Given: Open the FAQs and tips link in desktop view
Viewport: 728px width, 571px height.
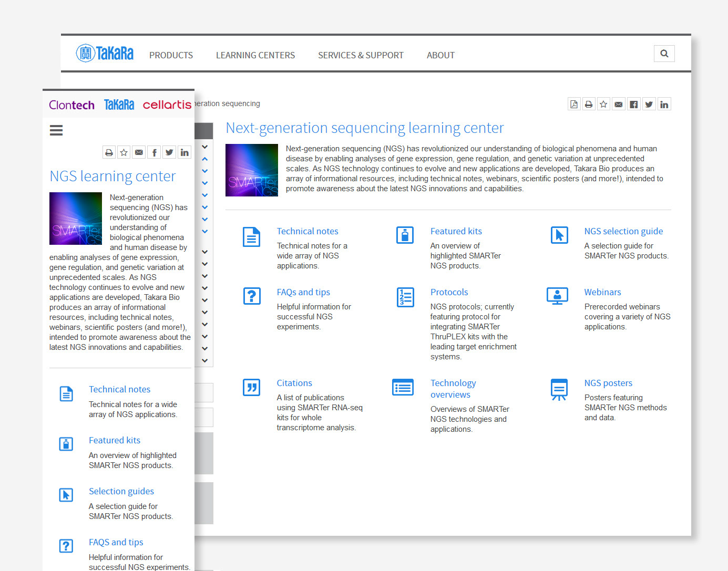Looking at the screenshot, I should click(x=303, y=292).
